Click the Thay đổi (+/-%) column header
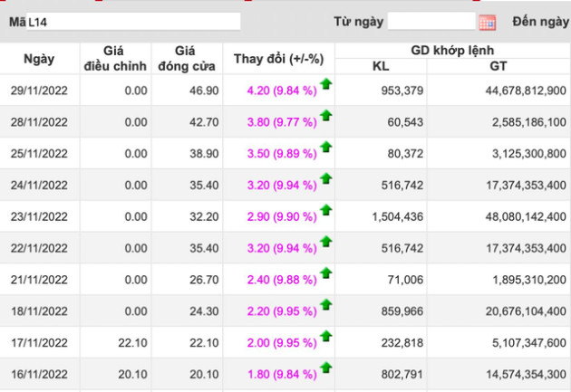Screen dimensions: 571x392 click(278, 59)
